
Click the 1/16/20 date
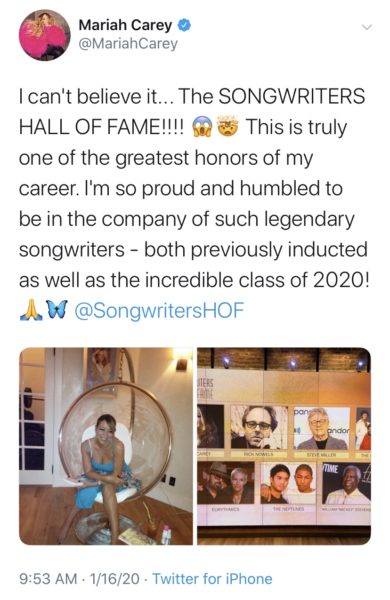tap(114, 579)
